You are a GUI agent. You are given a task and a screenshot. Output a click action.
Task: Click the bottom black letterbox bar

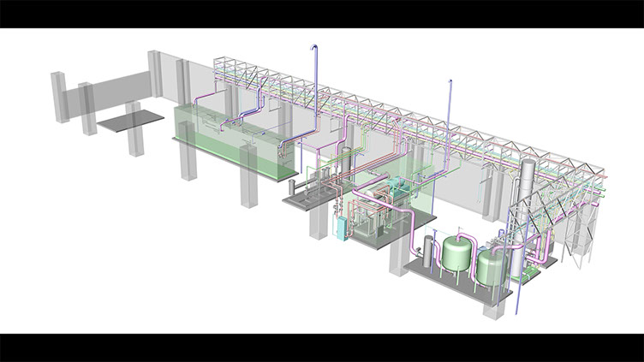[x=322, y=347]
